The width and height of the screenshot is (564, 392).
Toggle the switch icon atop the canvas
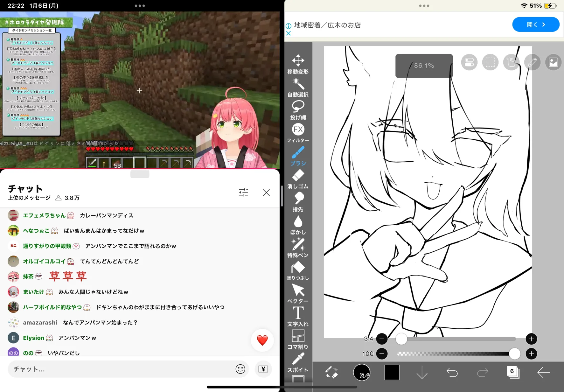[469, 62]
